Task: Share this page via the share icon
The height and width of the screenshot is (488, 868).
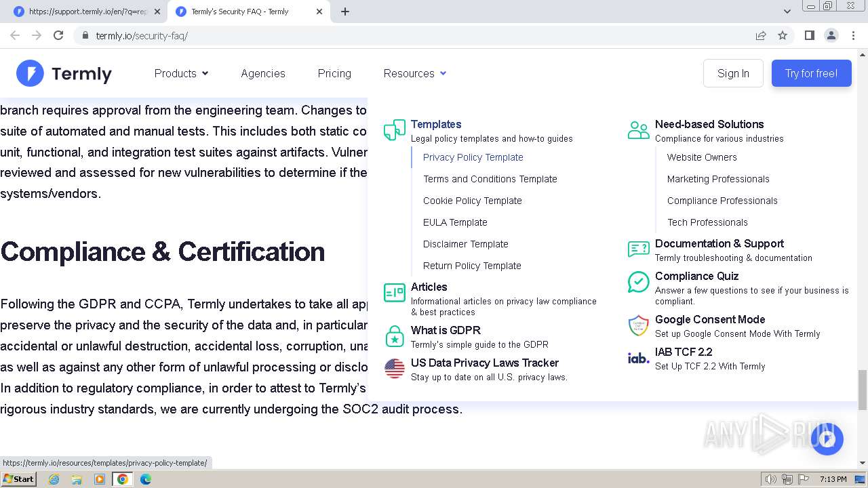Action: pos(761,35)
